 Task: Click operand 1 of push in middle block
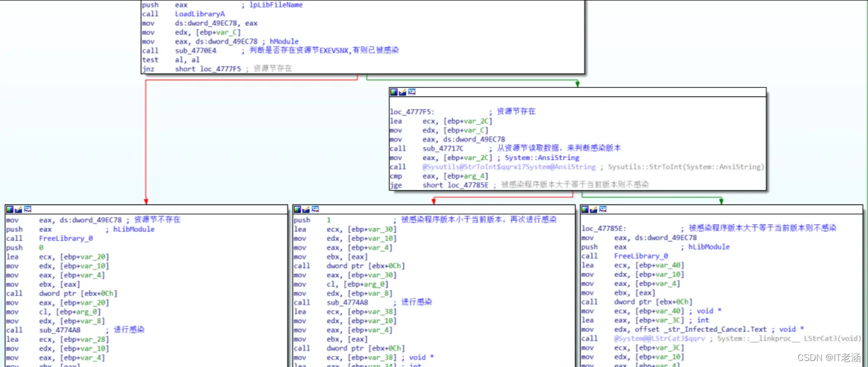[329, 220]
